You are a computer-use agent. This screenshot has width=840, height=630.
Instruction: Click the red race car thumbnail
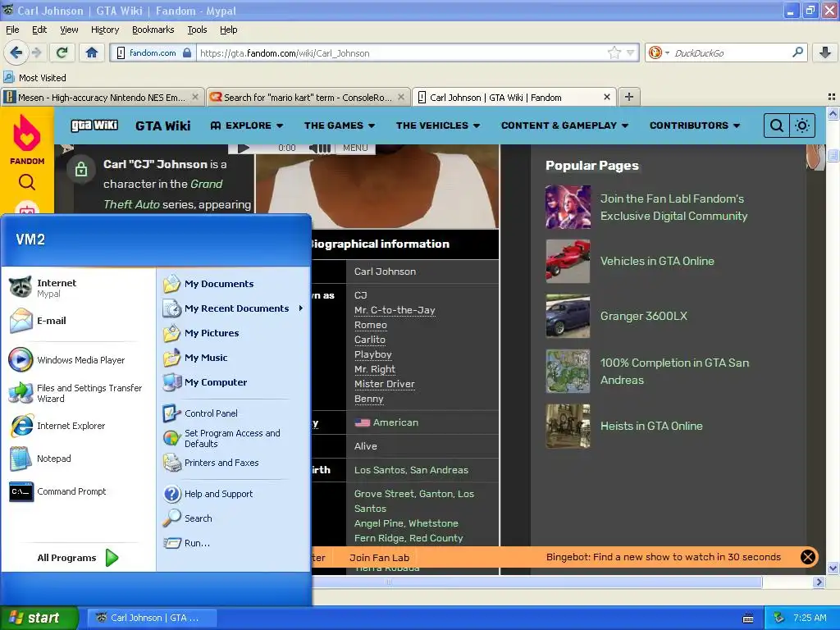(x=568, y=261)
